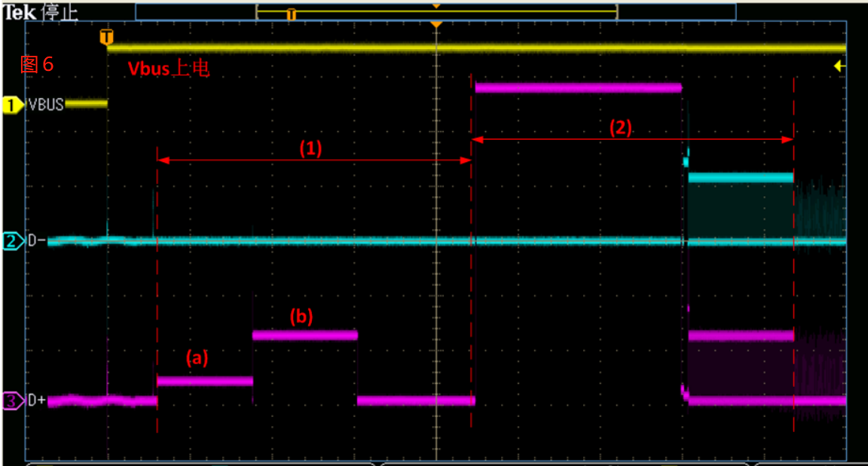Click the magenta pulse step beneath (b)
The width and height of the screenshot is (868, 466).
pos(304,336)
